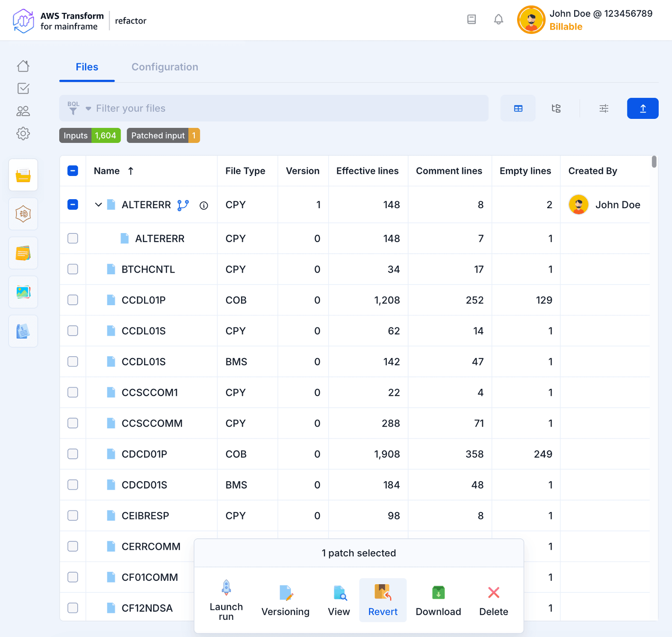Switch to the Configuration tab
The image size is (672, 637).
[x=165, y=67]
